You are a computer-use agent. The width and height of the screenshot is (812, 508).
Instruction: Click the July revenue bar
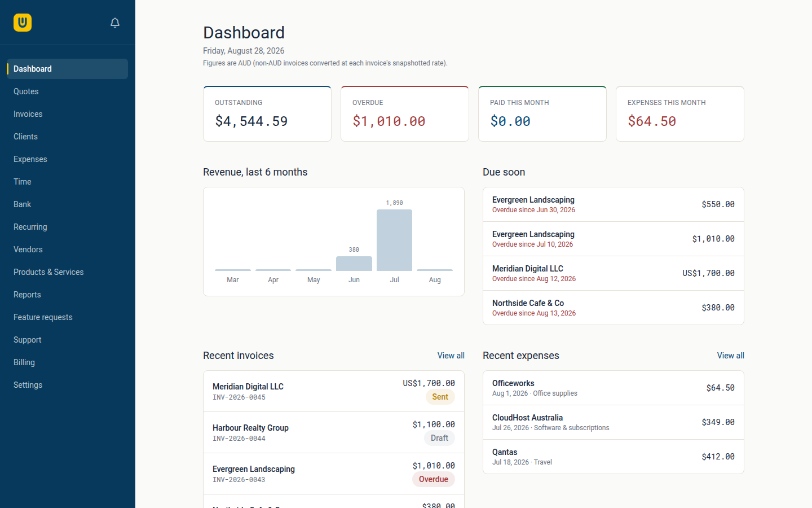[394, 240]
